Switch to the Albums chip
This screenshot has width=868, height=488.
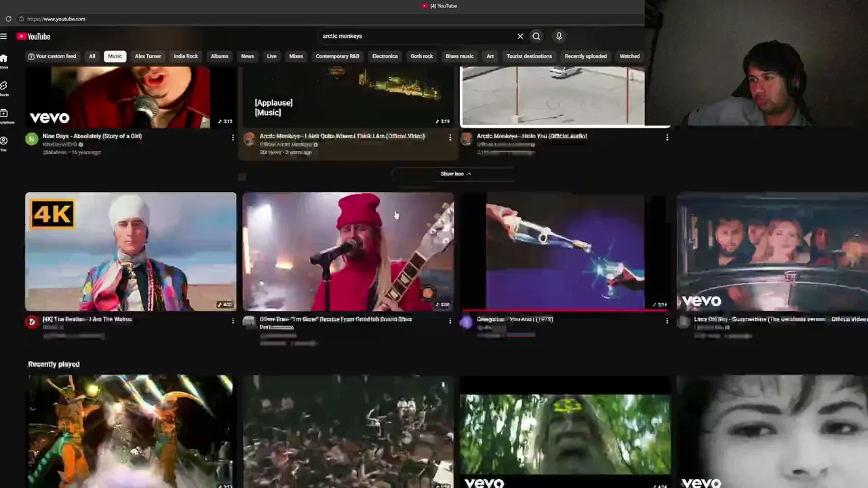[x=220, y=56]
